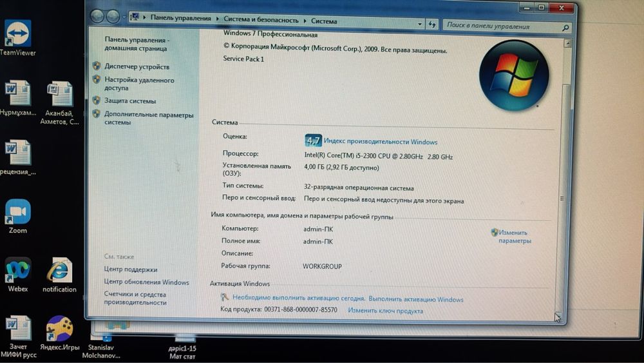Image resolution: width=644 pixels, height=363 pixels.
Task: Open Индекс производительности Windows link
Action: [381, 142]
